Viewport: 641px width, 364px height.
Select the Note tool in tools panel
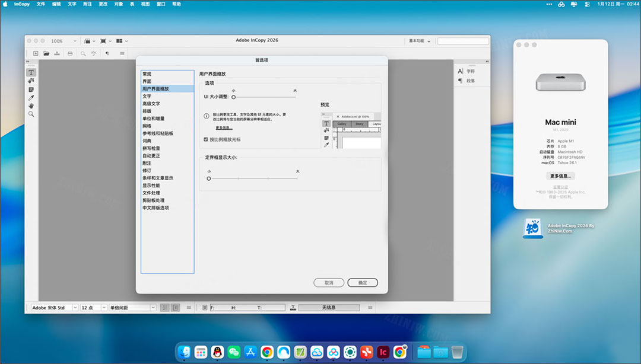[31, 90]
